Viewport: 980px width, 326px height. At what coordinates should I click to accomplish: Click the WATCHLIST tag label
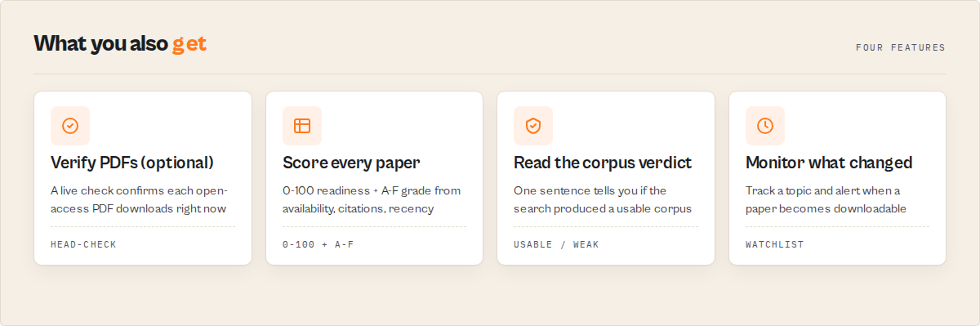(775, 244)
